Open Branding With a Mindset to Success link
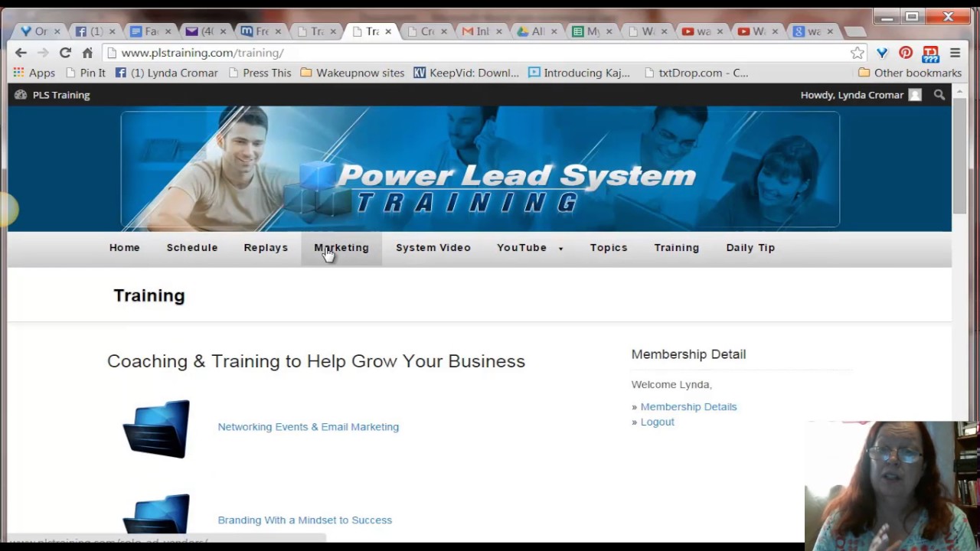980x551 pixels. (x=305, y=520)
